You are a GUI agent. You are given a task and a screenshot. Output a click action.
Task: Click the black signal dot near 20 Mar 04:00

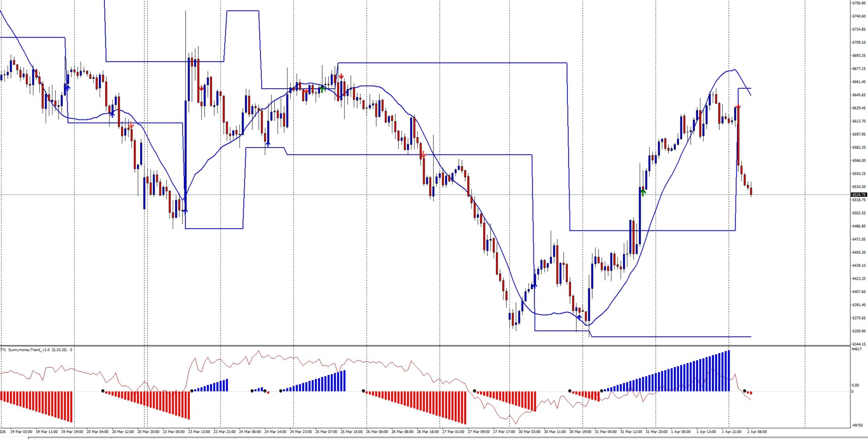coord(103,391)
